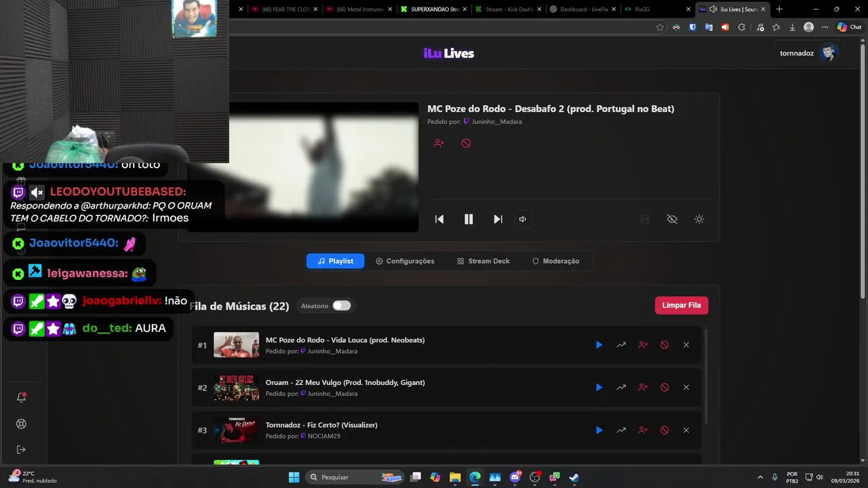Remove Fiz Certo? from the queue
This screenshot has height=488, width=868.
[x=686, y=430]
